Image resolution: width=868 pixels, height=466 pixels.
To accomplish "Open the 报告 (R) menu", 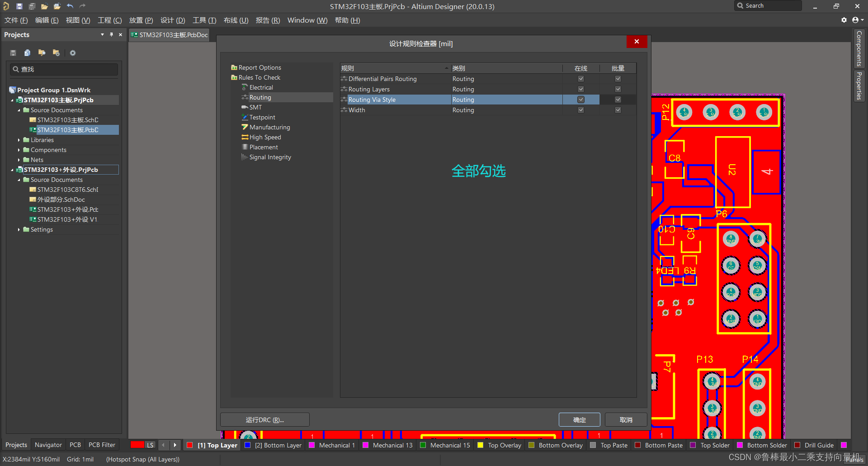I will [268, 20].
